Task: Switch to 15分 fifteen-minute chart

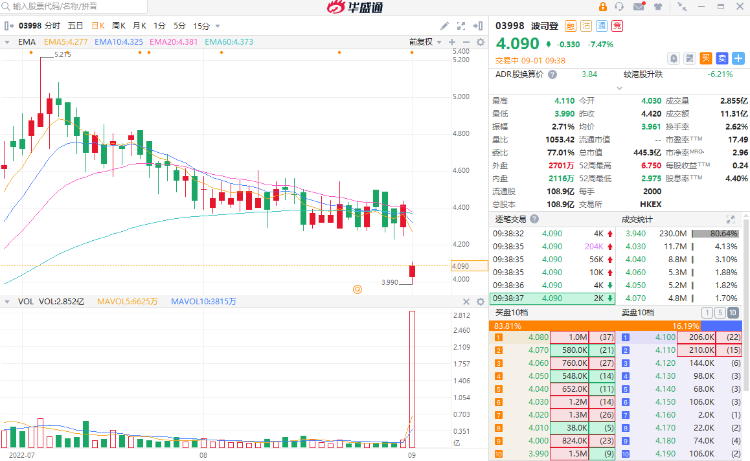Action: (x=201, y=26)
